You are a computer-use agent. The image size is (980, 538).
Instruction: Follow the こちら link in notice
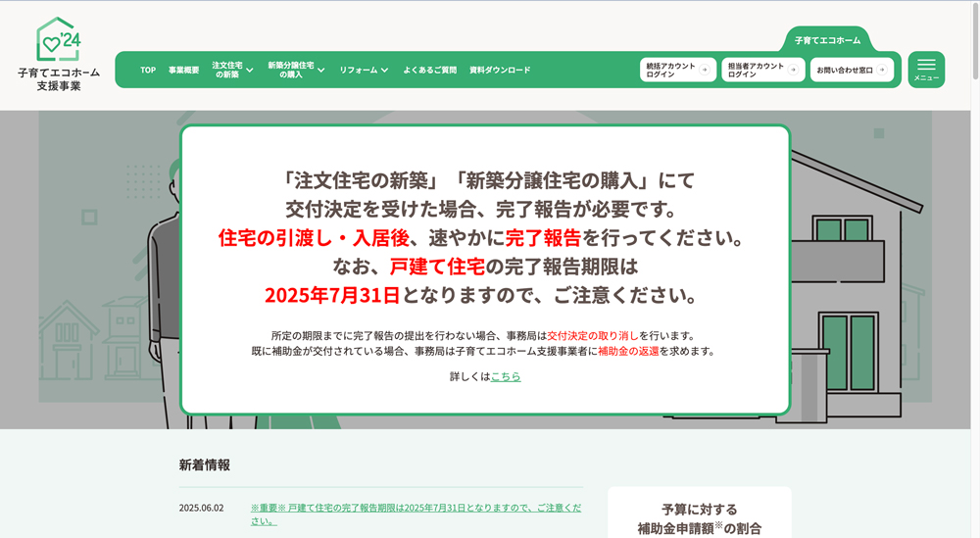[506, 376]
